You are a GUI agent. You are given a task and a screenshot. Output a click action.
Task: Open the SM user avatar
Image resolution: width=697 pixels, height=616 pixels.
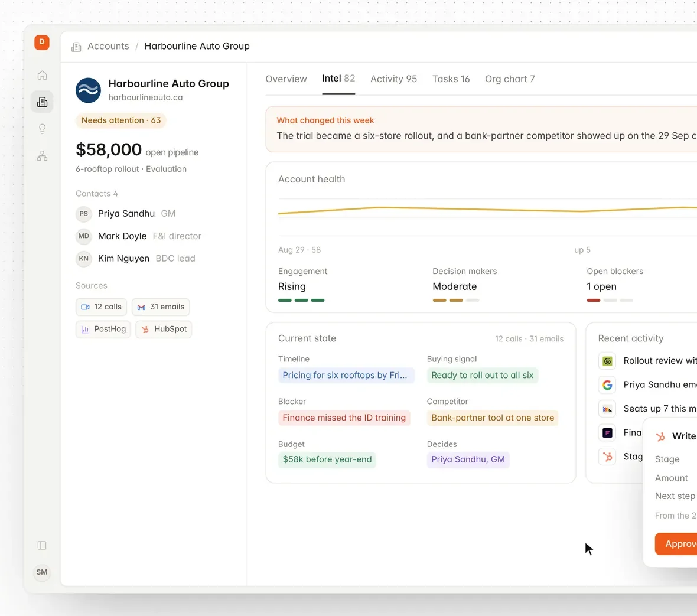coord(42,572)
